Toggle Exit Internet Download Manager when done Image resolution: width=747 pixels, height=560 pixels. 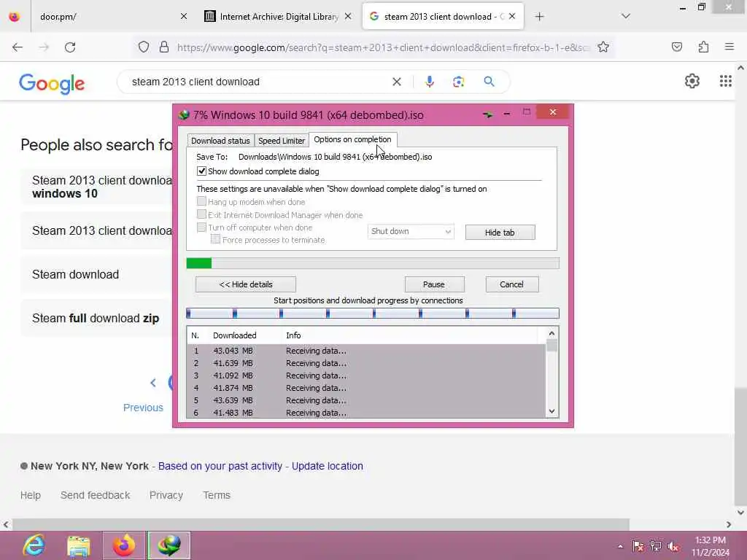(x=201, y=214)
